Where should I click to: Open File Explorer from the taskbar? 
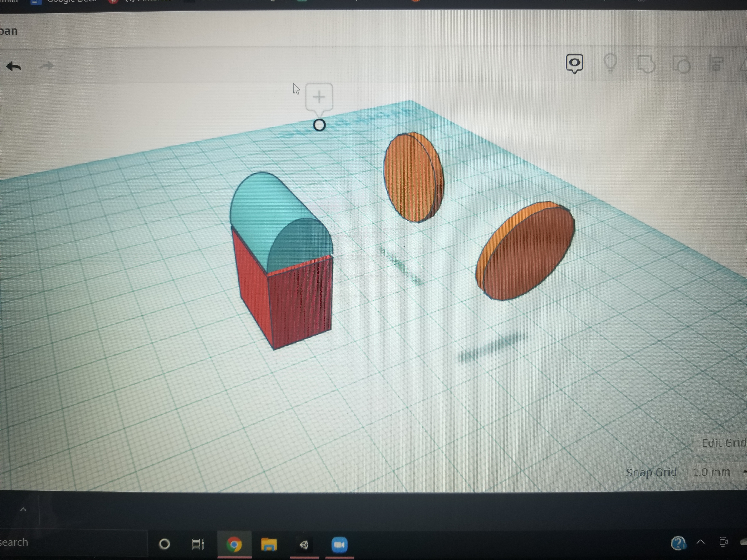coord(269,544)
